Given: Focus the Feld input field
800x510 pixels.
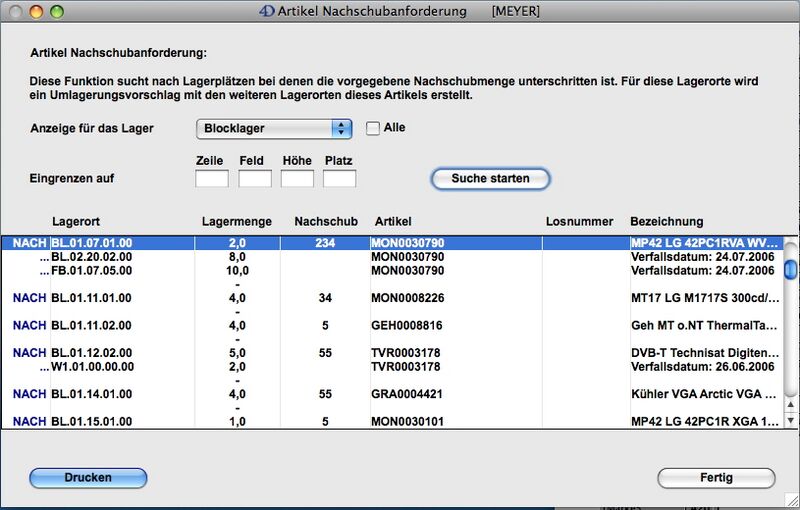Looking at the screenshot, I should tap(255, 179).
